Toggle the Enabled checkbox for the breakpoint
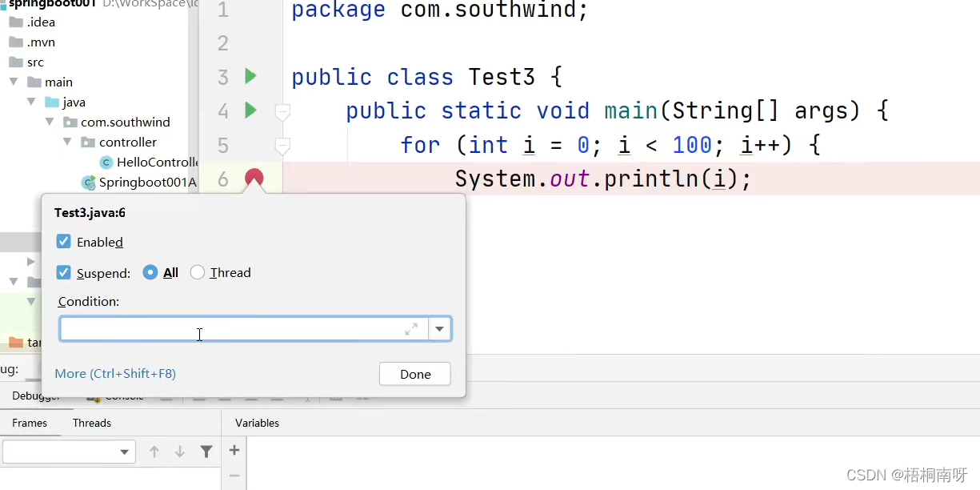 (x=64, y=242)
